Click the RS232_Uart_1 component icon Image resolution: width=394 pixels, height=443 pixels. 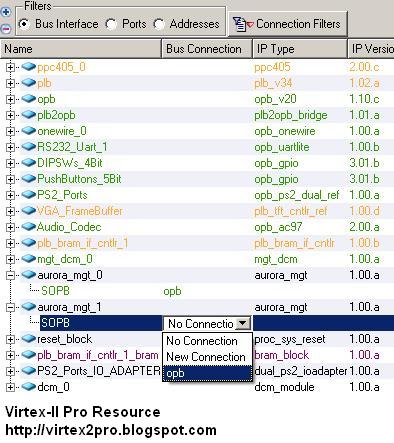(29, 146)
